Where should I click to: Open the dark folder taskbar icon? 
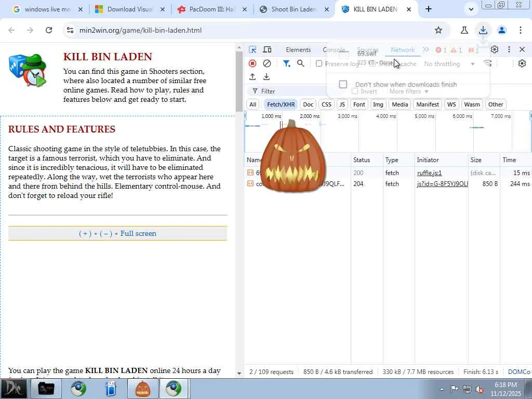(x=46, y=389)
